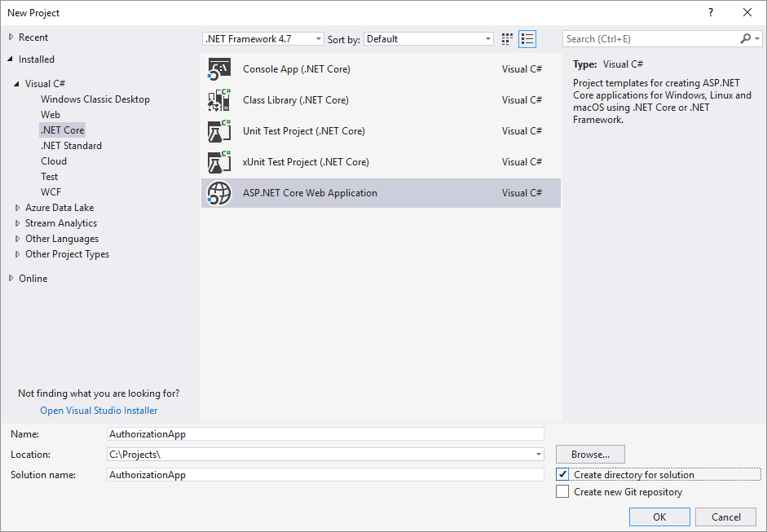The image size is (767, 532).
Task: Select the Test category
Action: tap(50, 177)
